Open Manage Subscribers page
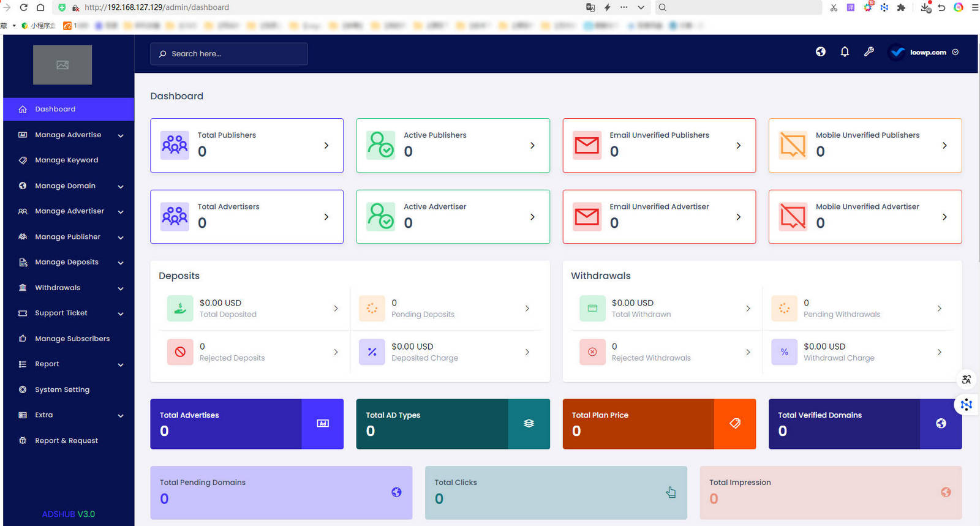Screen dimensions: 980x526 click(69, 339)
